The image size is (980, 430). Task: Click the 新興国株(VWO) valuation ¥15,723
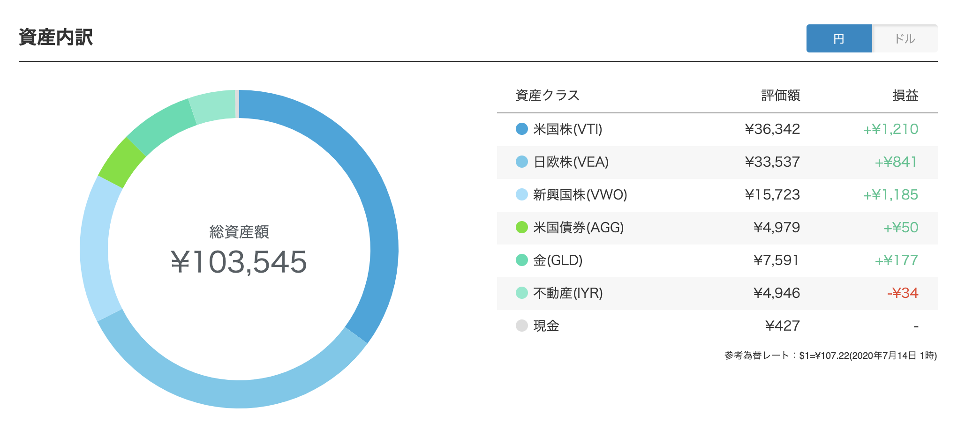pyautogui.click(x=772, y=194)
